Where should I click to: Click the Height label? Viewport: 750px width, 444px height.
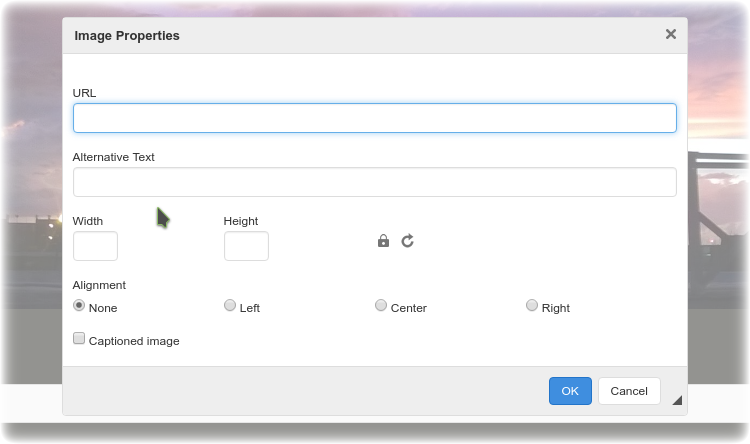pos(241,221)
